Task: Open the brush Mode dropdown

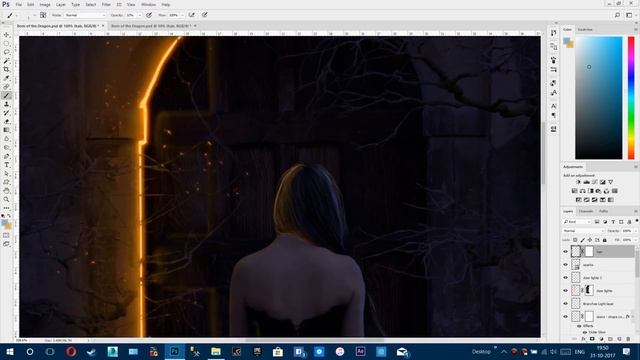Action: [x=85, y=15]
